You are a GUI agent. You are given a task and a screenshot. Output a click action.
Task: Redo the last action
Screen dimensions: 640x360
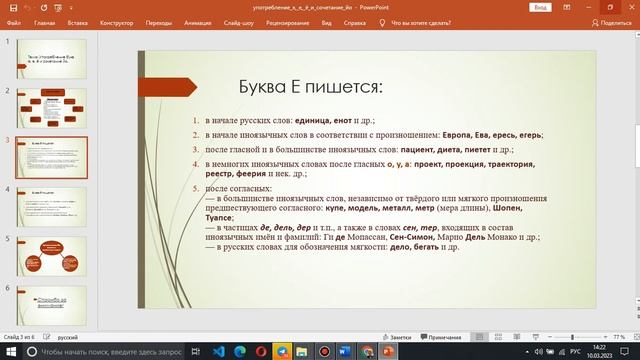44,8
